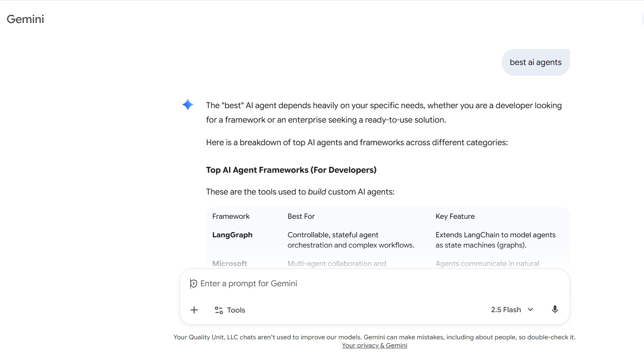
Task: Activate voice input with the microphone icon
Action: (x=555, y=309)
